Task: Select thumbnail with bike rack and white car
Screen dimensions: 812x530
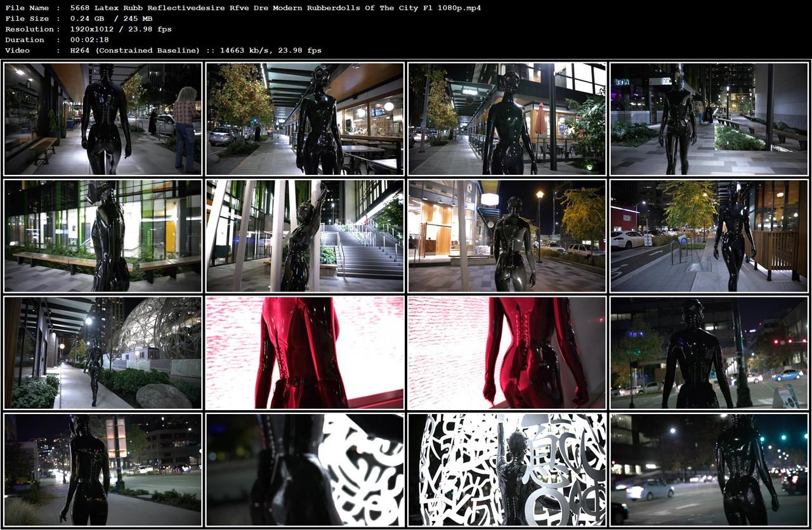Action: tap(709, 236)
